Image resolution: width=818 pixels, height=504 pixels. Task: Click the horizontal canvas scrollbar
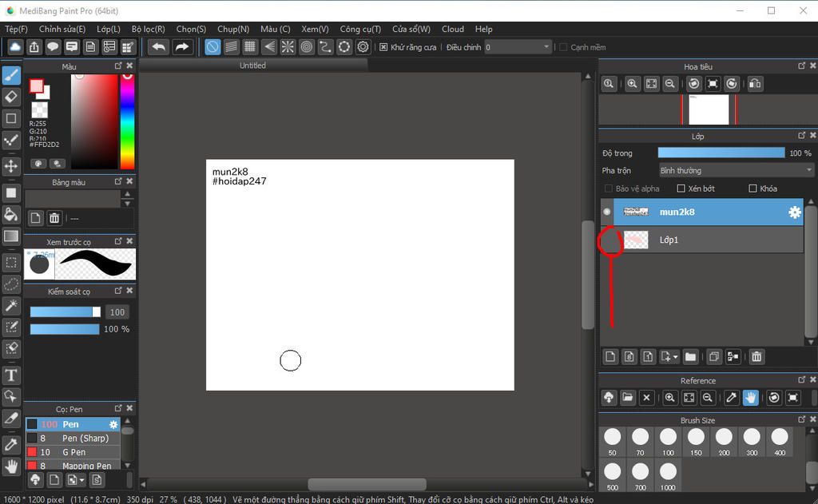(x=367, y=484)
